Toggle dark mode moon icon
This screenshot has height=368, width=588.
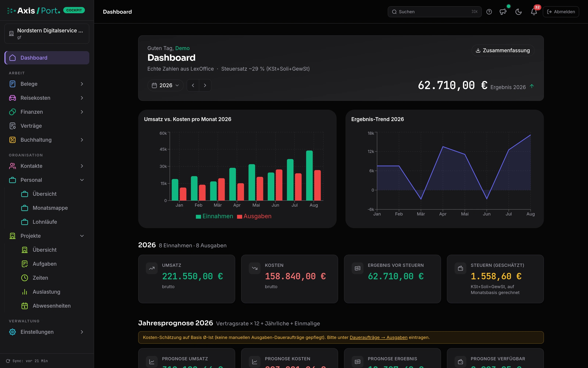click(x=518, y=12)
